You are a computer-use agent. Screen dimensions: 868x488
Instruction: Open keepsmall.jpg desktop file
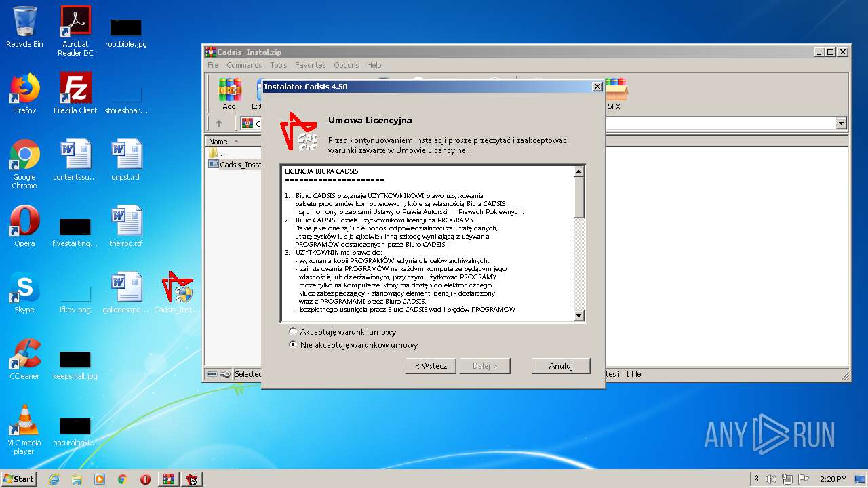[75, 365]
